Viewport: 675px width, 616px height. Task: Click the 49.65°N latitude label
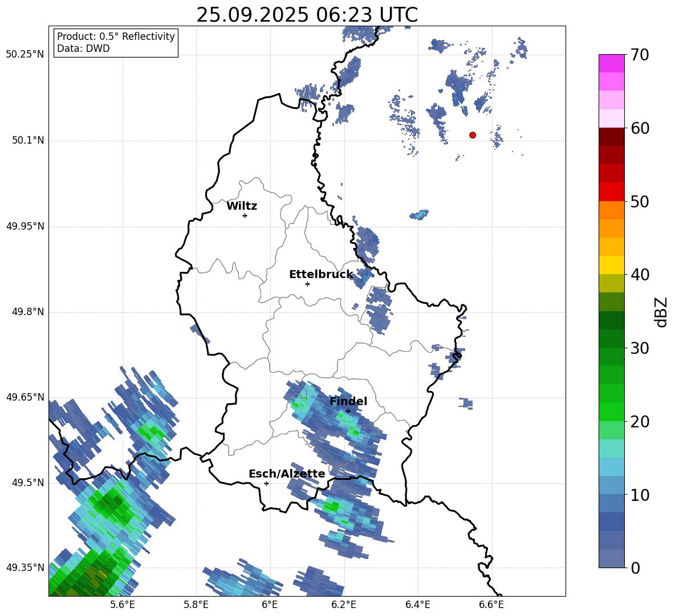pos(25,397)
